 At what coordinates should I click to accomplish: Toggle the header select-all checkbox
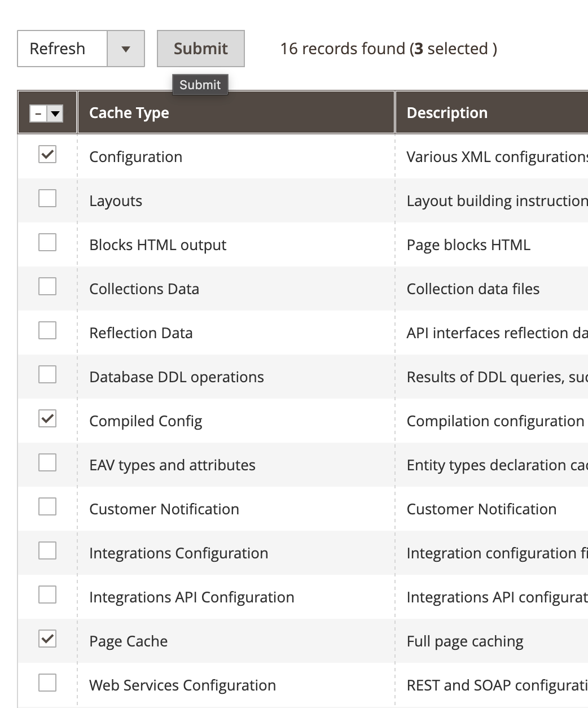tap(38, 114)
